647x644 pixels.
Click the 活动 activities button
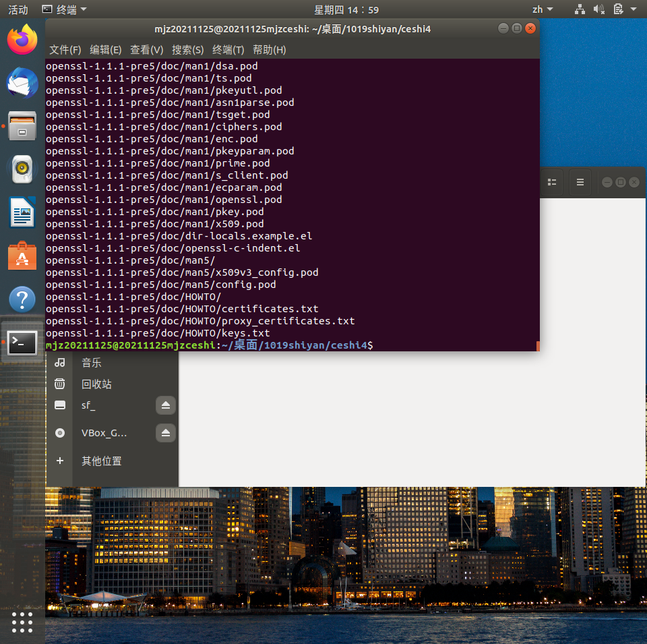[18, 9]
